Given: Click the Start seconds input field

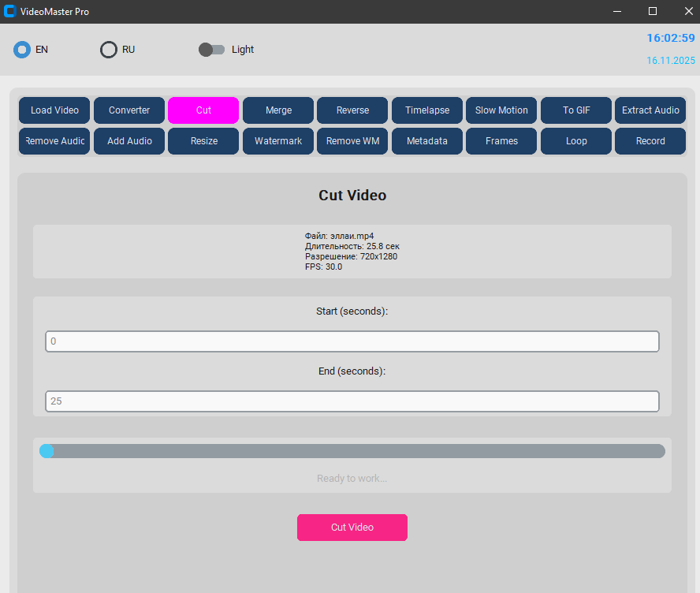Looking at the screenshot, I should point(352,341).
